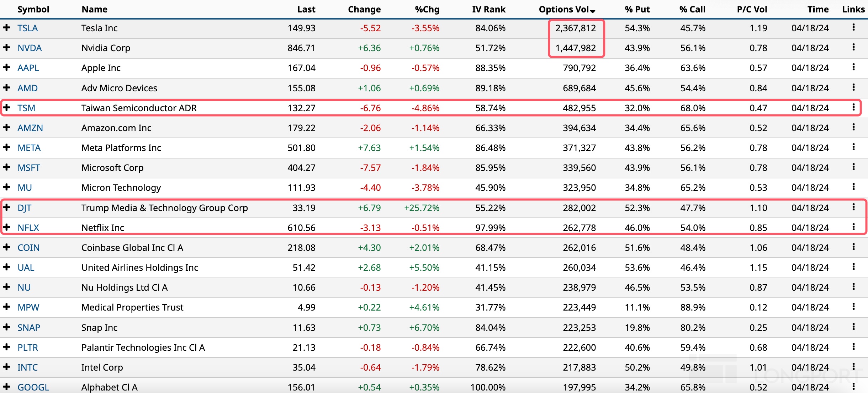Open the three-dot menu for the COIN row
This screenshot has width=868, height=393.
[x=853, y=247]
